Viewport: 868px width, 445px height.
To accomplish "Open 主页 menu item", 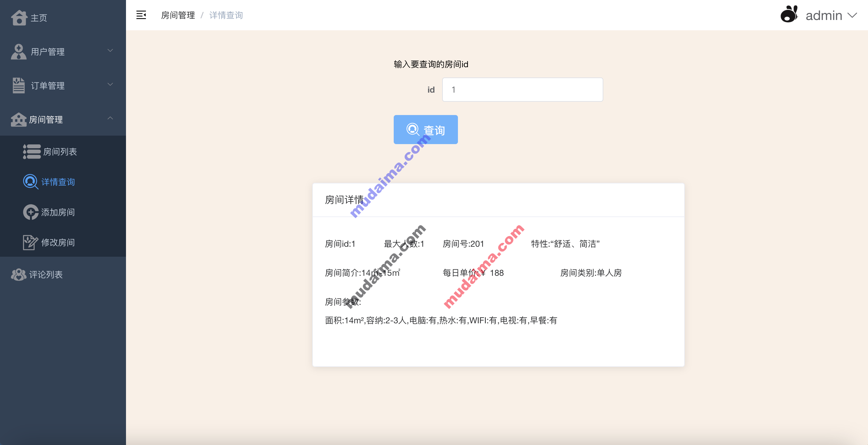I will [63, 18].
